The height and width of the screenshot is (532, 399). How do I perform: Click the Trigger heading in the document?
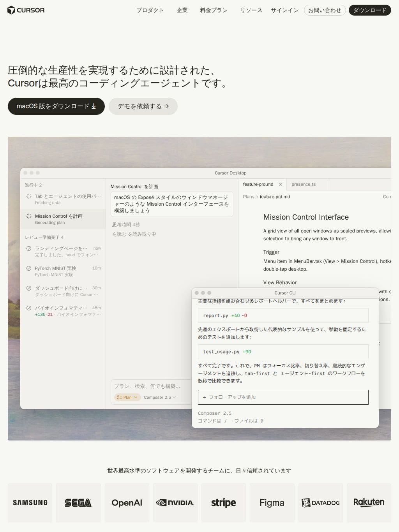[271, 252]
